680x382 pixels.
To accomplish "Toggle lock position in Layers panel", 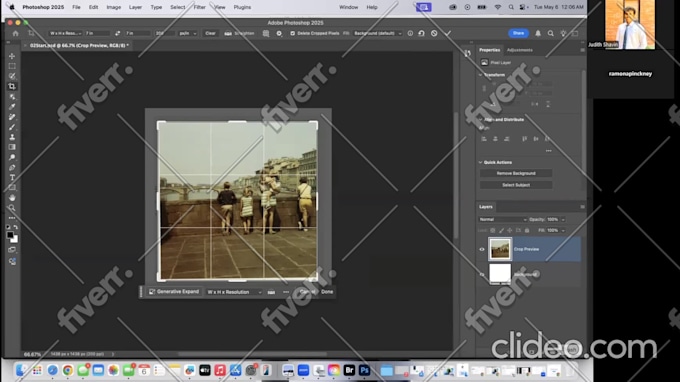I will (510, 231).
